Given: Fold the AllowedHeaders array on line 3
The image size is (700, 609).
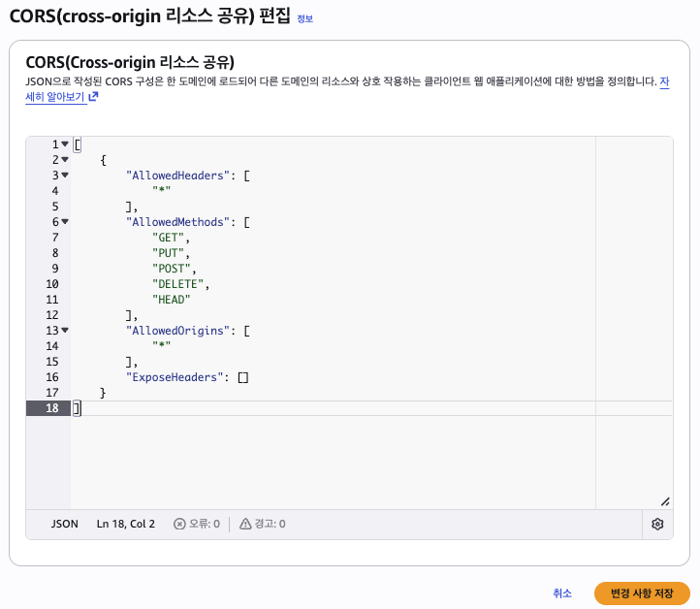Looking at the screenshot, I should click(x=65, y=175).
